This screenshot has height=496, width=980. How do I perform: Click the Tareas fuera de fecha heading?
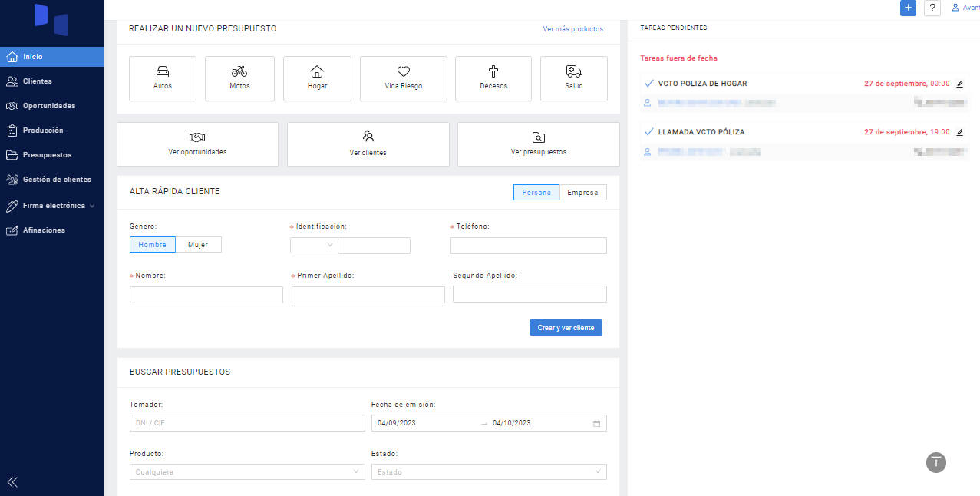click(678, 58)
